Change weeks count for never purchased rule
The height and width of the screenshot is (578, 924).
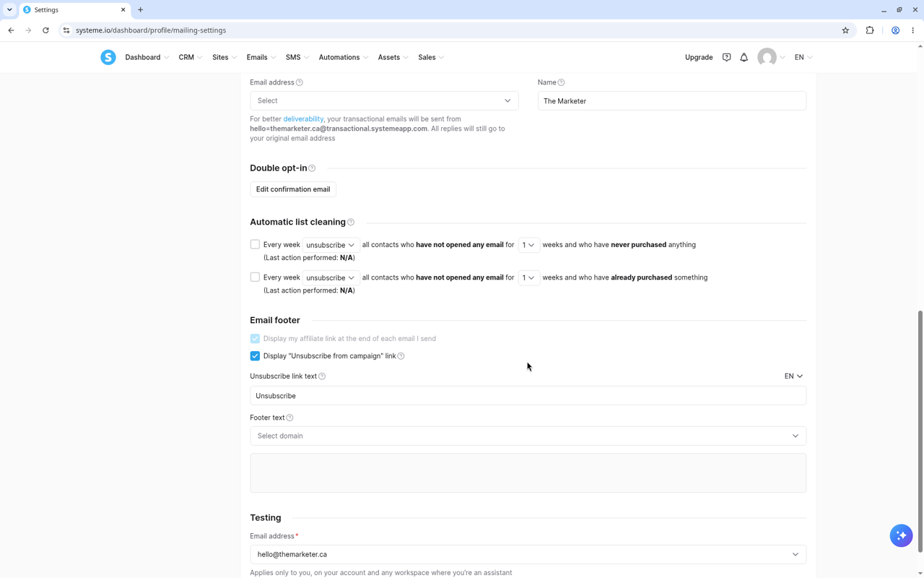(x=528, y=245)
